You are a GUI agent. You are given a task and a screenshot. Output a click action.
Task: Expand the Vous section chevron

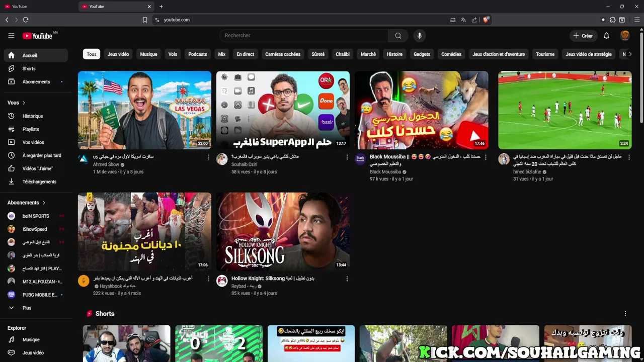click(x=24, y=103)
